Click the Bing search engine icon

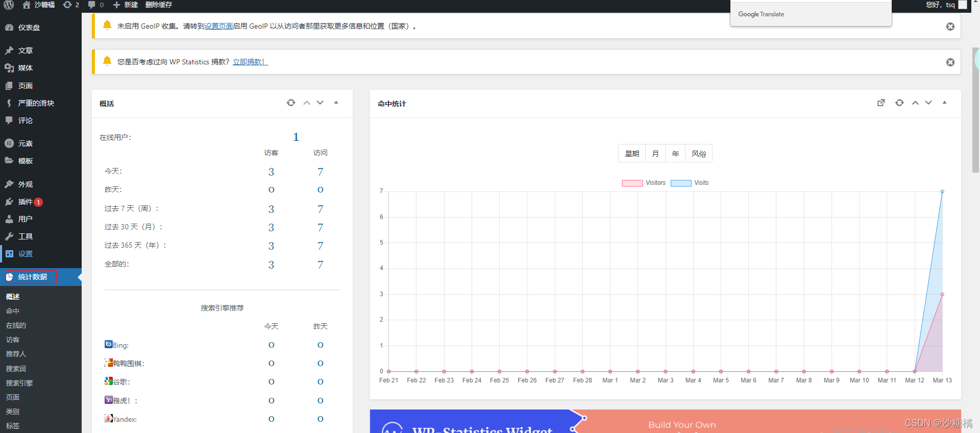(x=108, y=344)
